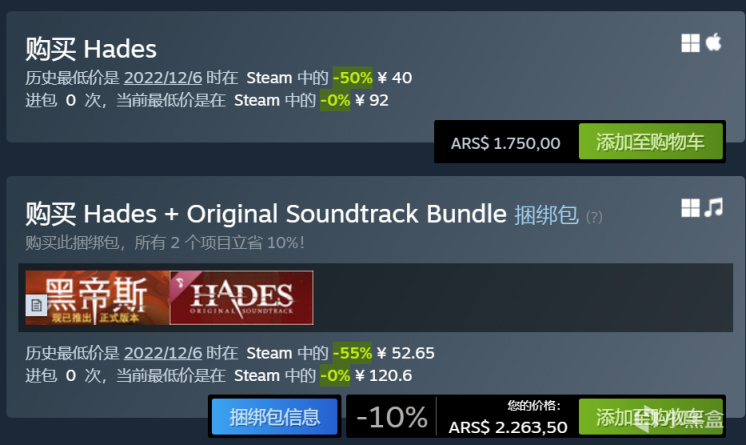Click the music note soundtrack icon
This screenshot has height=445, width=746.
point(714,208)
